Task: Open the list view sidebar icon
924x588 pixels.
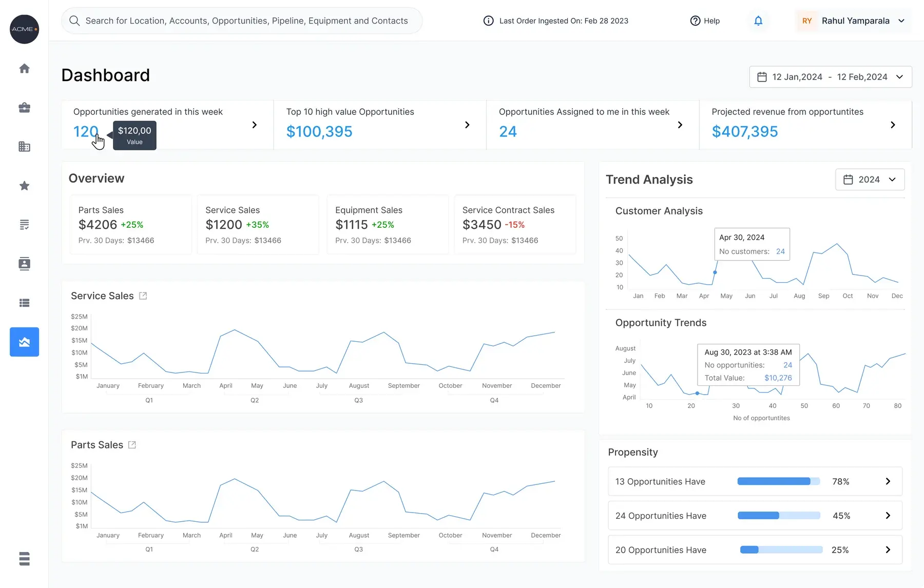Action: coord(24,303)
